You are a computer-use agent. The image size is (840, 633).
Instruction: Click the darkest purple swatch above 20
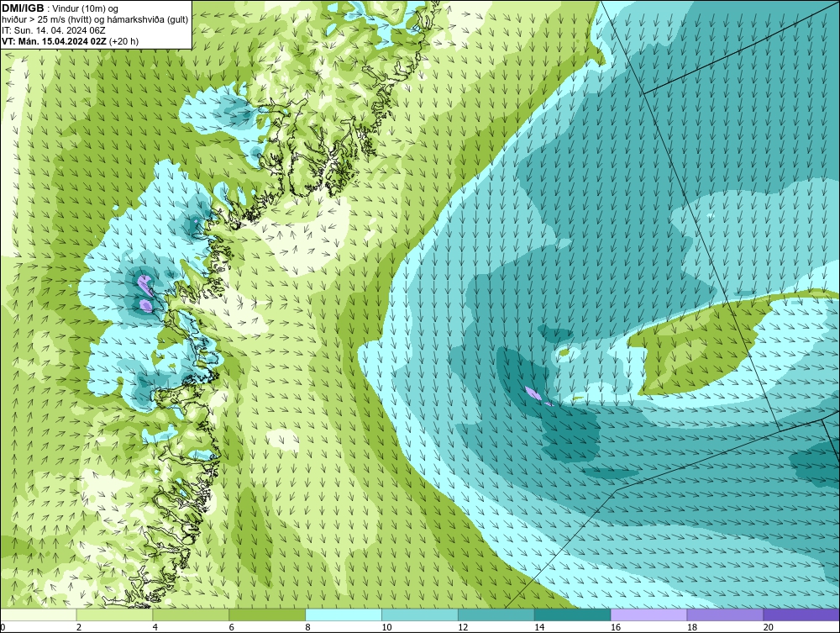pyautogui.click(x=801, y=615)
